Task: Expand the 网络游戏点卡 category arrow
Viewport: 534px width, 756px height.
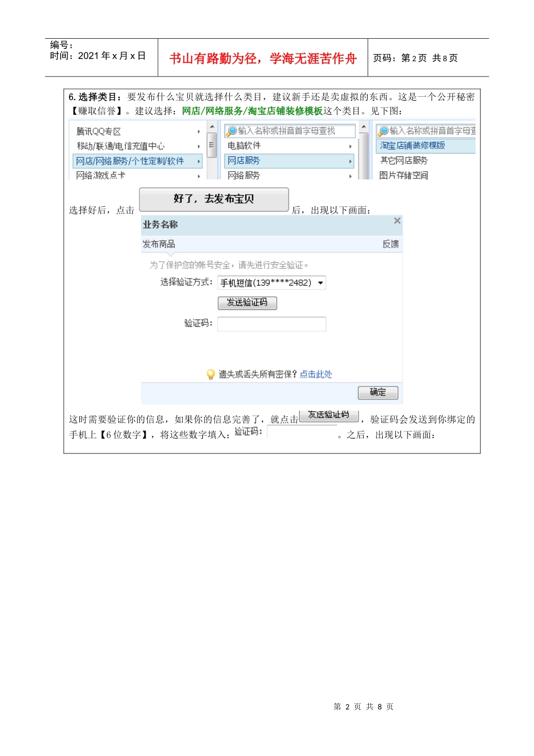Action: [199, 176]
